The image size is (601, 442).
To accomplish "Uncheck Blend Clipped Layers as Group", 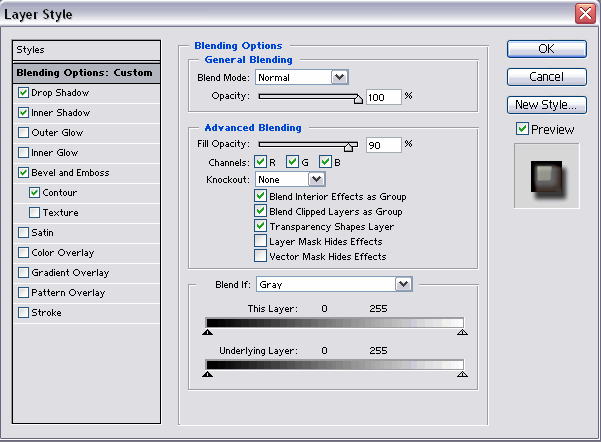I will click(260, 211).
